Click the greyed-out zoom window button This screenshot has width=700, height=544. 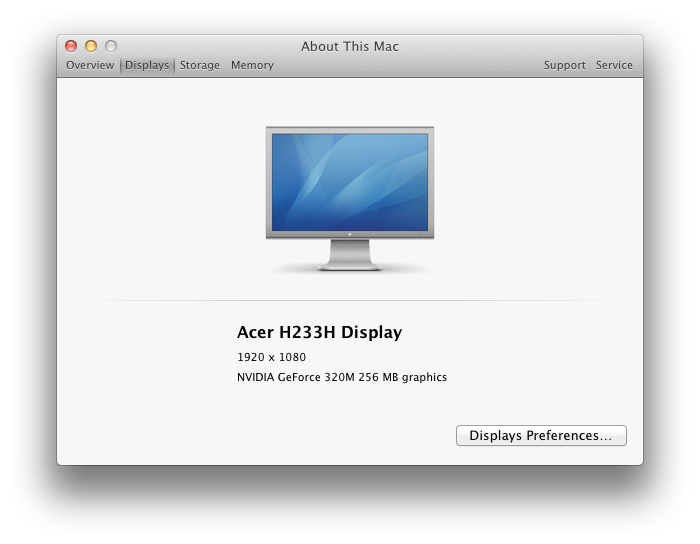click(111, 46)
